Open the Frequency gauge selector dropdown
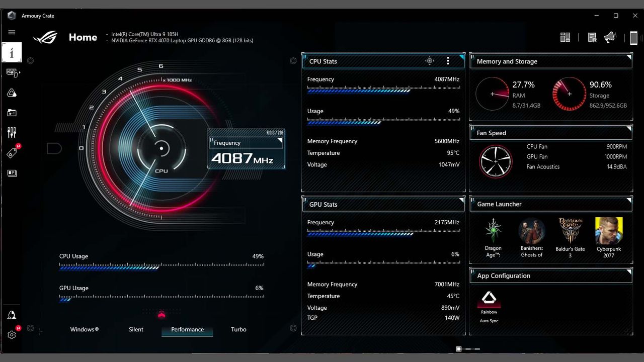The width and height of the screenshot is (644, 362). point(246,143)
